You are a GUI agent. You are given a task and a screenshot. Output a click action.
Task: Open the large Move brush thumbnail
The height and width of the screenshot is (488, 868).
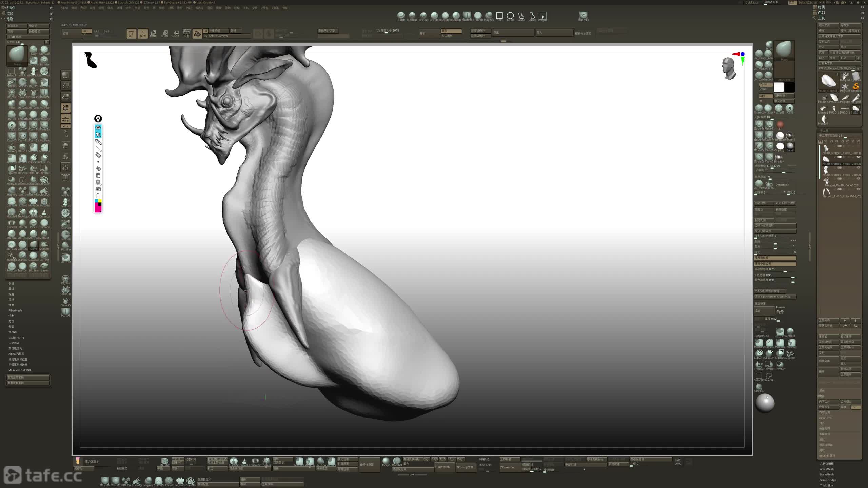click(17, 56)
